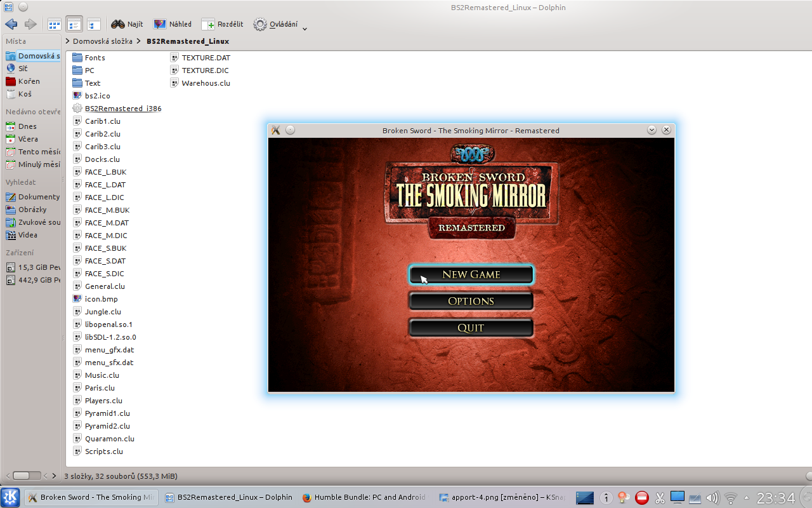Open Domovská složka place in sidebar
Image resolution: width=812 pixels, height=508 pixels.
[x=32, y=56]
